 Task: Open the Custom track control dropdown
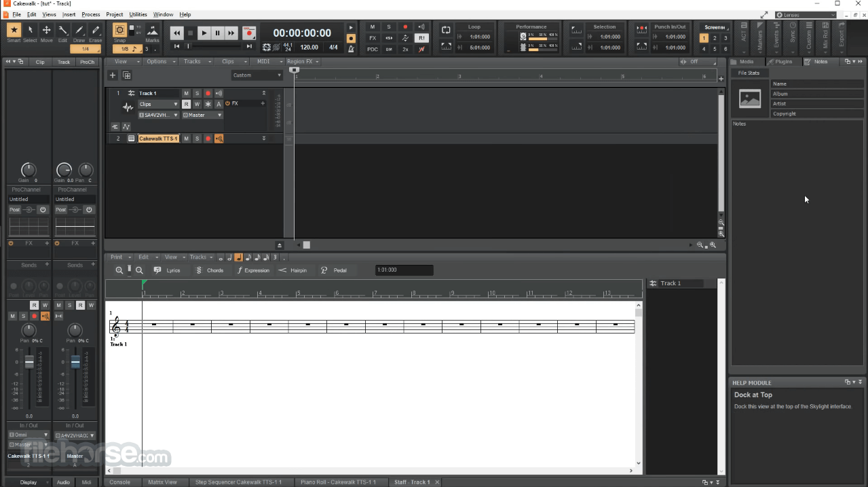257,75
